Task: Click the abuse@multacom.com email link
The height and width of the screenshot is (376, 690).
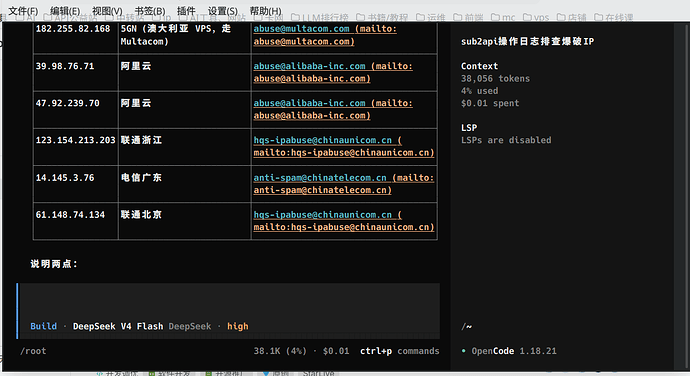Action: [x=301, y=29]
